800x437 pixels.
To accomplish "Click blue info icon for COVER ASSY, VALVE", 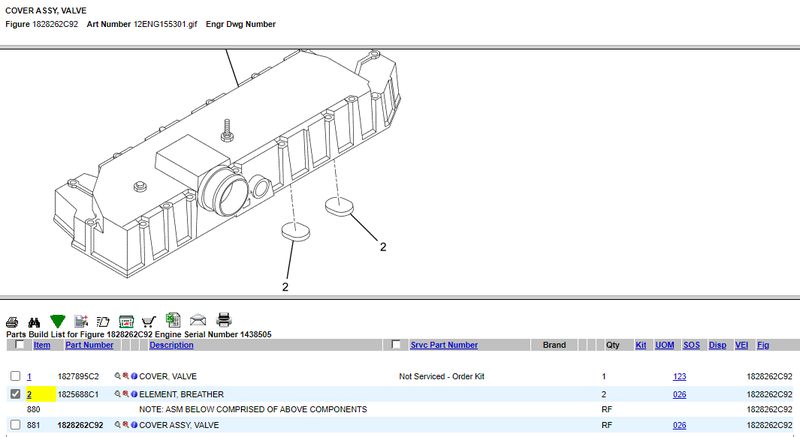I will click(134, 425).
